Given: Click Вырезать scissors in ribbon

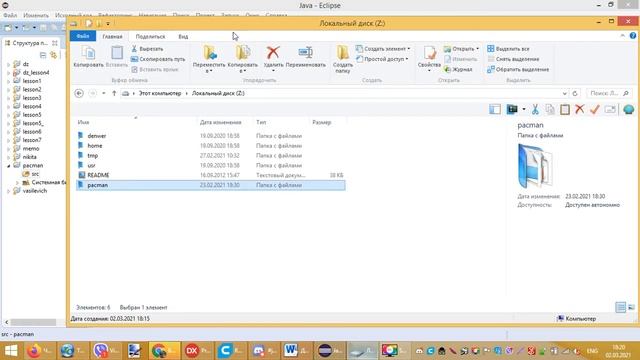Looking at the screenshot, I should (x=147, y=49).
